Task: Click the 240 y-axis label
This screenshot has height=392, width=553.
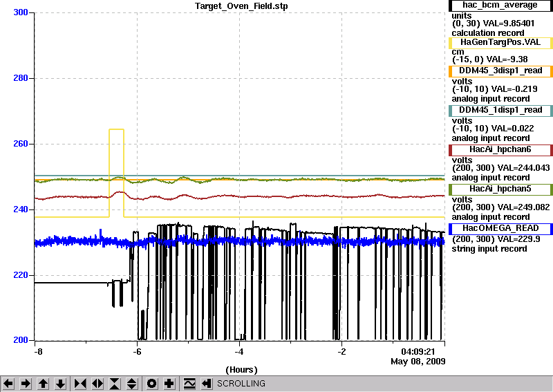Action: coord(21,209)
